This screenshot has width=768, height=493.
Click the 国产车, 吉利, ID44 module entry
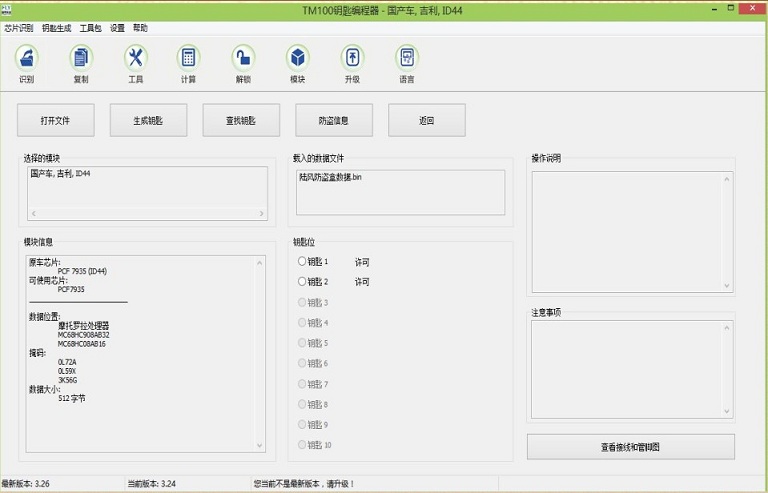pyautogui.click(x=60, y=173)
